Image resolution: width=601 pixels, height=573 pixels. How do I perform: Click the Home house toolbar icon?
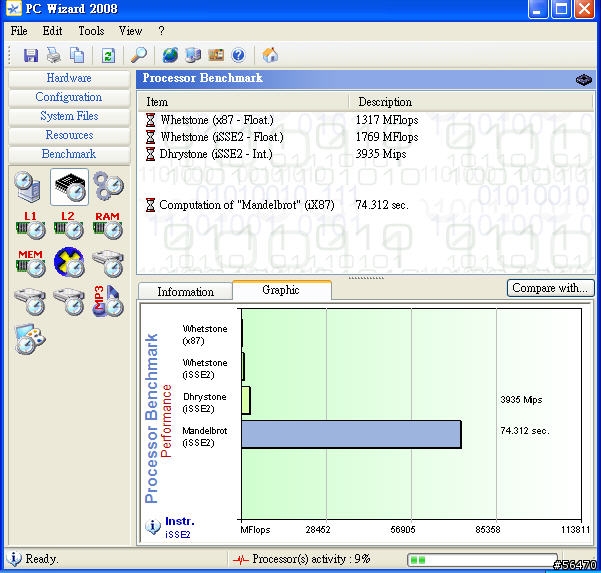[270, 55]
